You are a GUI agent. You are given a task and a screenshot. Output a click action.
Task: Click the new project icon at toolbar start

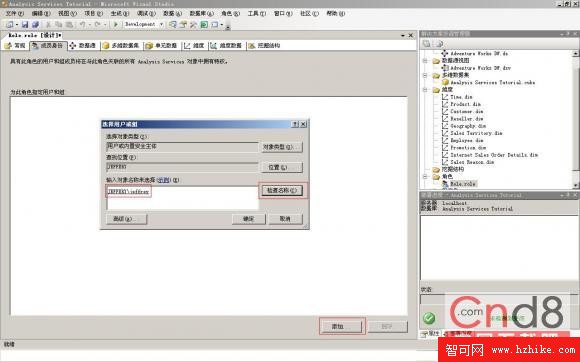tap(10, 24)
